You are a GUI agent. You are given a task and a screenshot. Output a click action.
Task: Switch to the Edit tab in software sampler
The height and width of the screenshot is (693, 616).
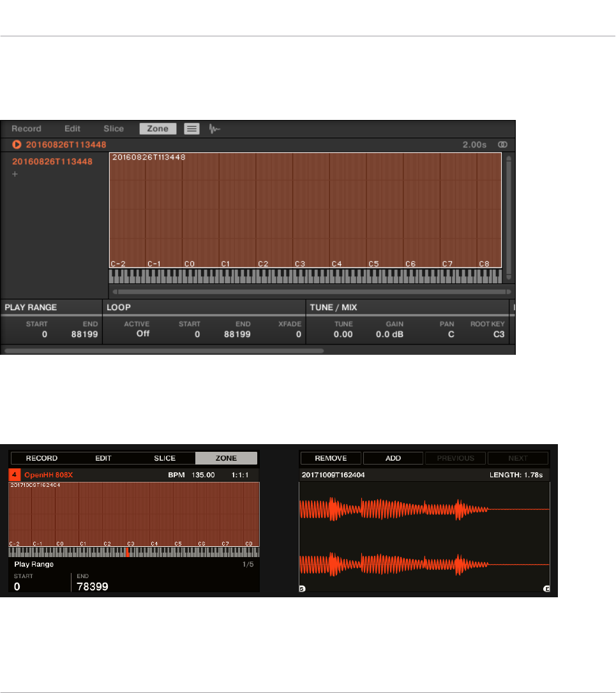click(x=72, y=129)
